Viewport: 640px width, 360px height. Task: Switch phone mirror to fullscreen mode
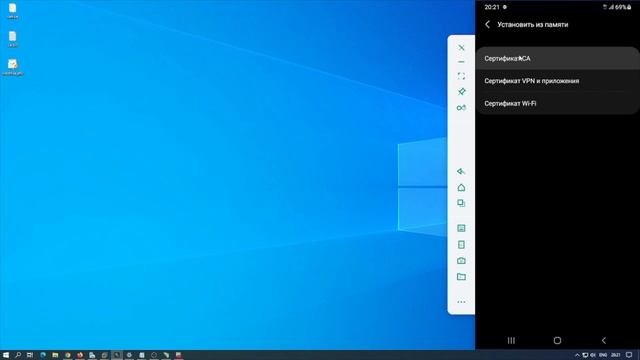click(x=461, y=76)
